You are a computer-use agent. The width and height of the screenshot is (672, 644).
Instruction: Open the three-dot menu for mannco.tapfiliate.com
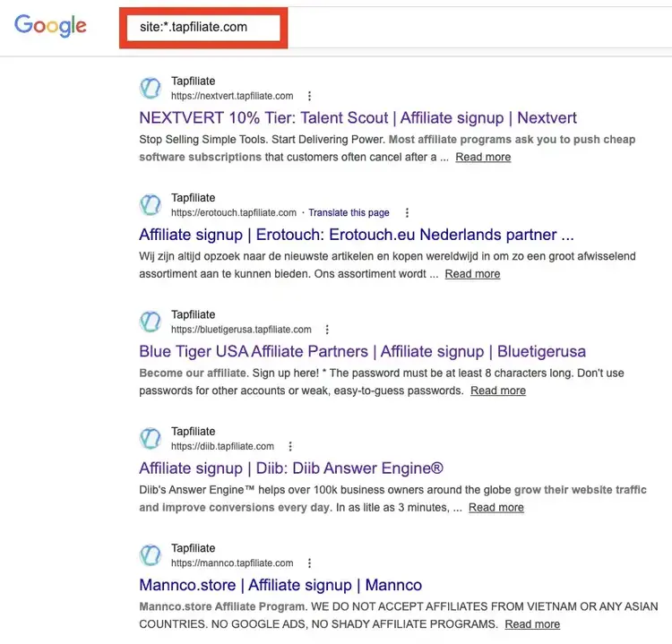pyautogui.click(x=309, y=563)
